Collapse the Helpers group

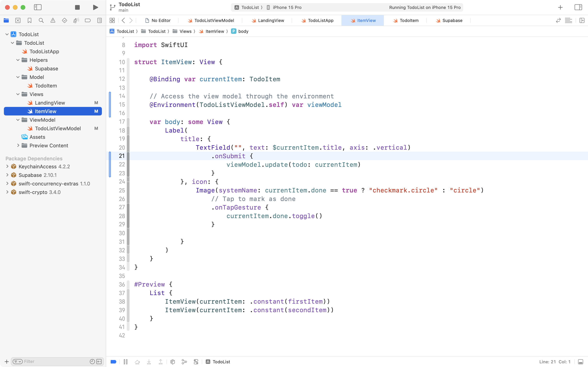click(17, 60)
